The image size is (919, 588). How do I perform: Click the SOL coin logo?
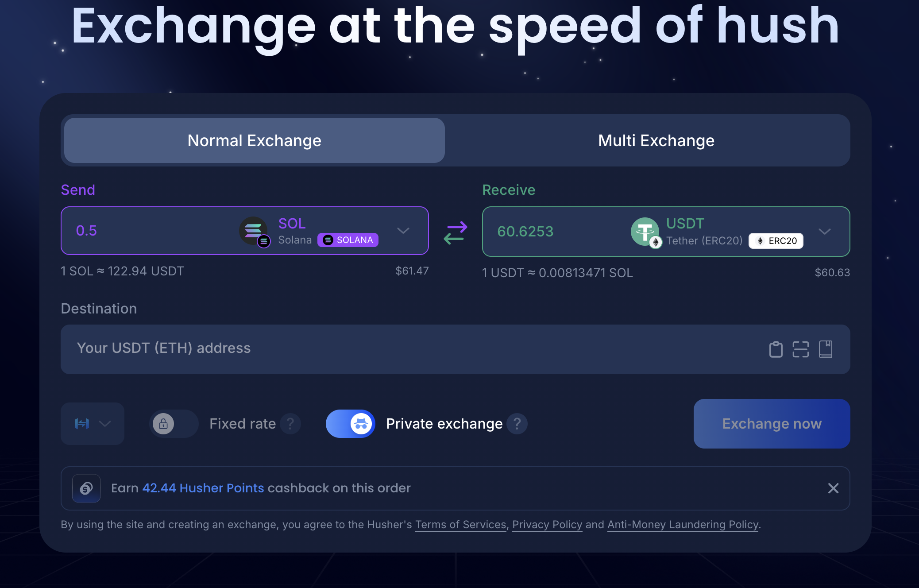pyautogui.click(x=254, y=231)
